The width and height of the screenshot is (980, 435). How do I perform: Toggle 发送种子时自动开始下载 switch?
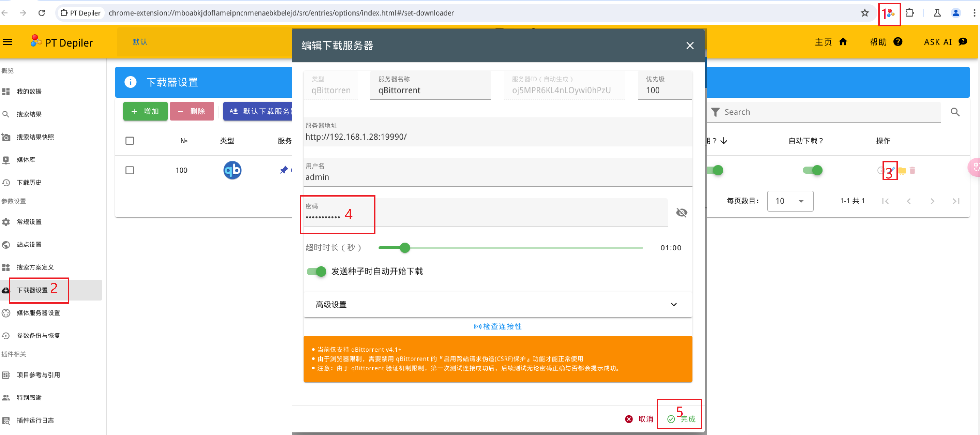tap(316, 271)
